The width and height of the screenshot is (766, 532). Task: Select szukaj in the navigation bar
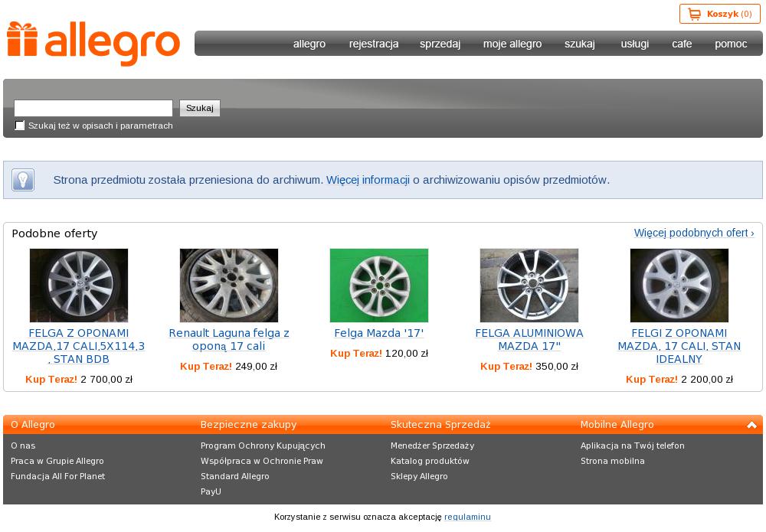pos(580,44)
